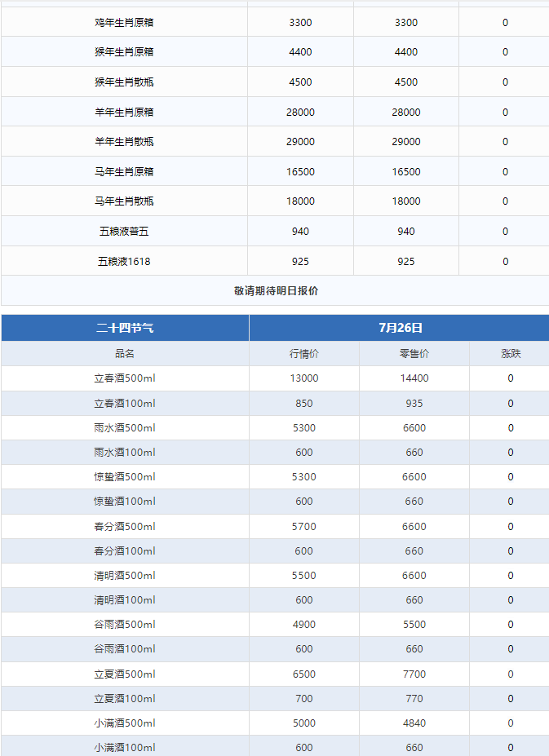Screen dimensions: 549x756
Task: Select the 小满酒500ml row name
Action: 125,723
